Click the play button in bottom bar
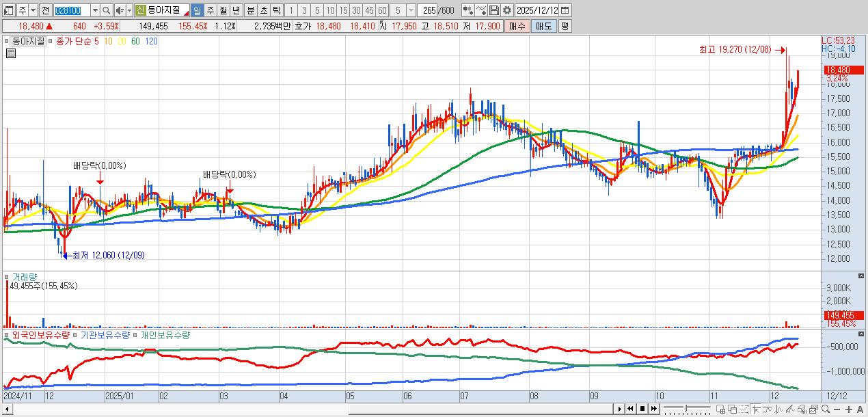Image resolution: width=868 pixels, height=417 pixels. pyautogui.click(x=620, y=409)
